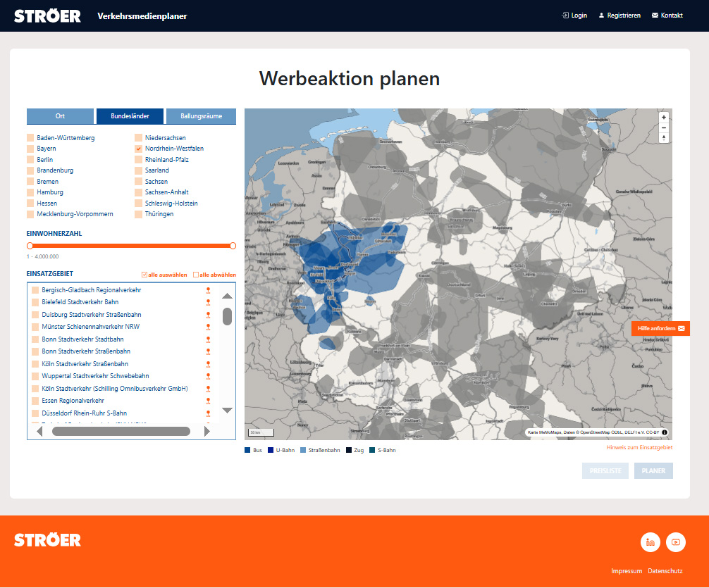Click the PREISLISTE button
This screenshot has width=709, height=588.
click(605, 471)
